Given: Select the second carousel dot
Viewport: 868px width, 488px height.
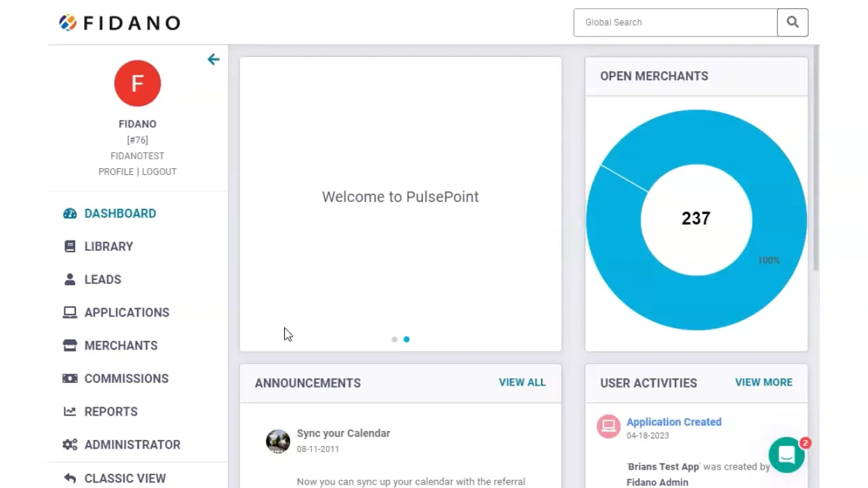Looking at the screenshot, I should tap(406, 340).
